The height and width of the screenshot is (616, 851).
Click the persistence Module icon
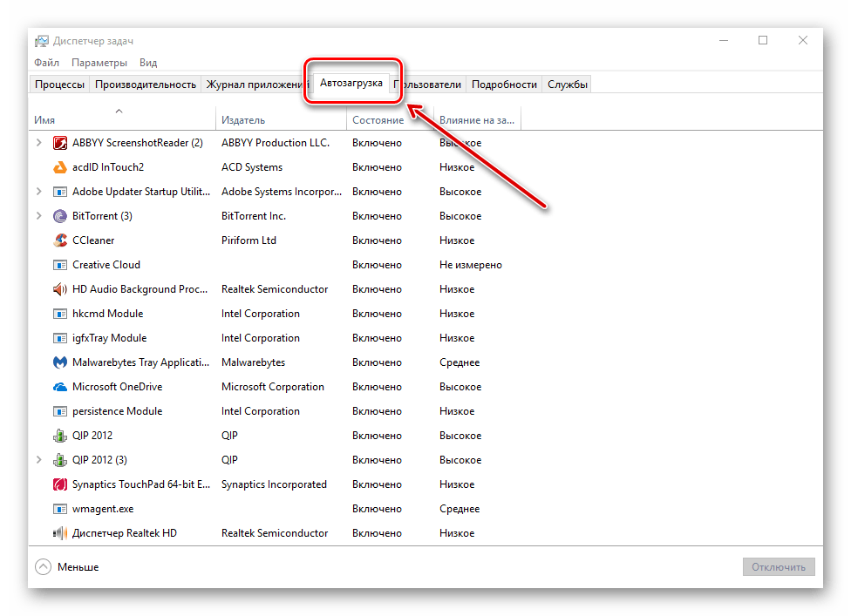point(59,411)
